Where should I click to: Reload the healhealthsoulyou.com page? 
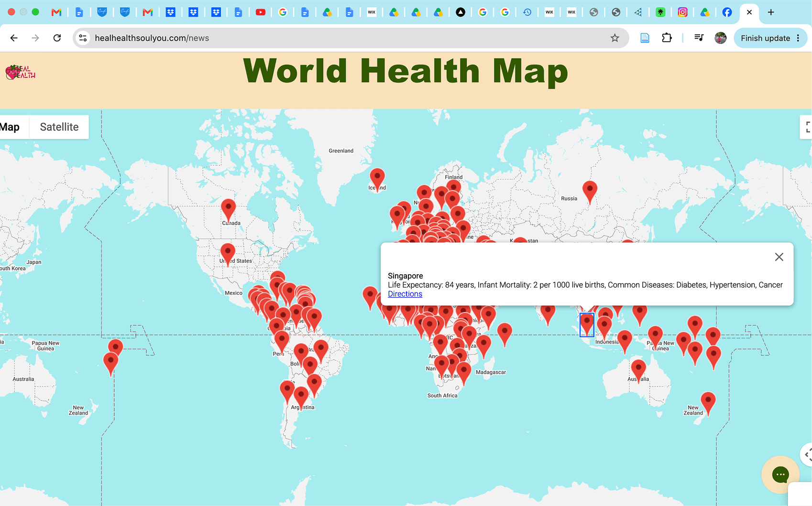57,38
